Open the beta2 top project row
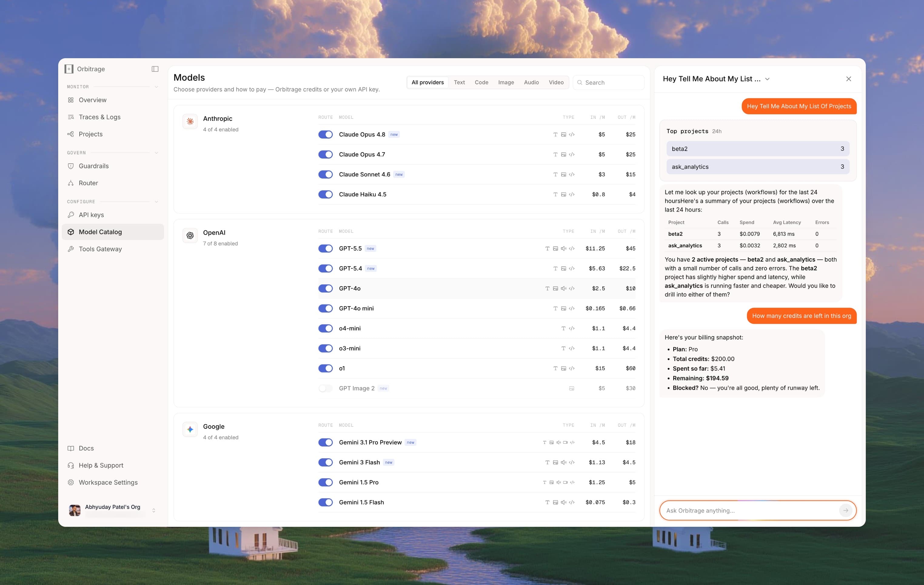Image resolution: width=924 pixels, height=585 pixels. click(758, 149)
